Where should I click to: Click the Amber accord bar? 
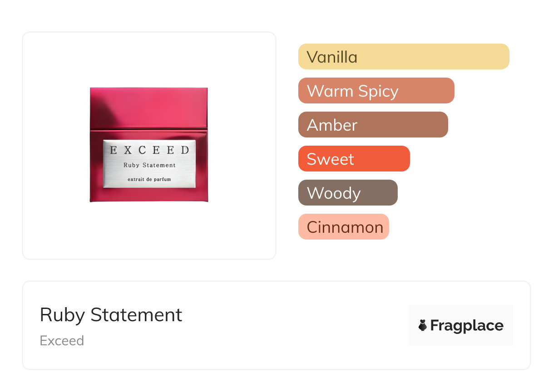(373, 125)
